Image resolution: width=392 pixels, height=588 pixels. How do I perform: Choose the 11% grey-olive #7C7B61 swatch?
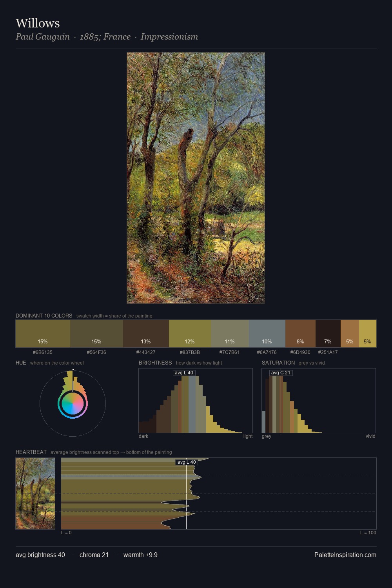tap(230, 334)
